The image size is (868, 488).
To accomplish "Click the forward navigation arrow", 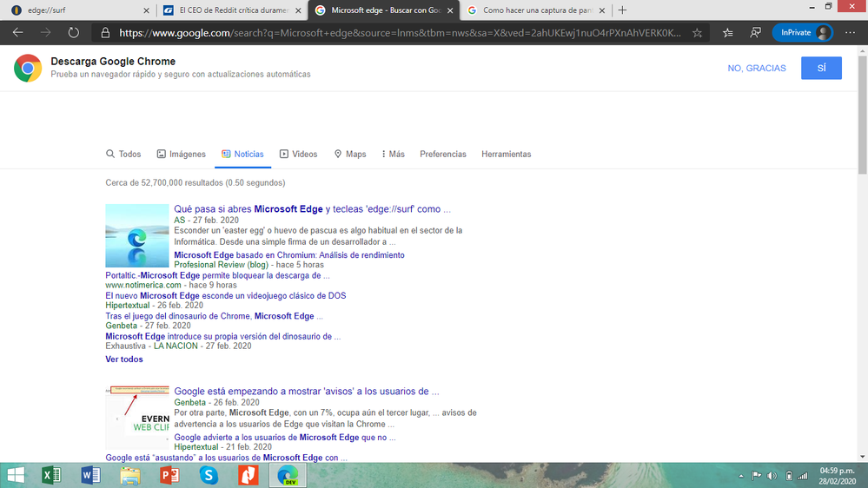I will pos(45,33).
